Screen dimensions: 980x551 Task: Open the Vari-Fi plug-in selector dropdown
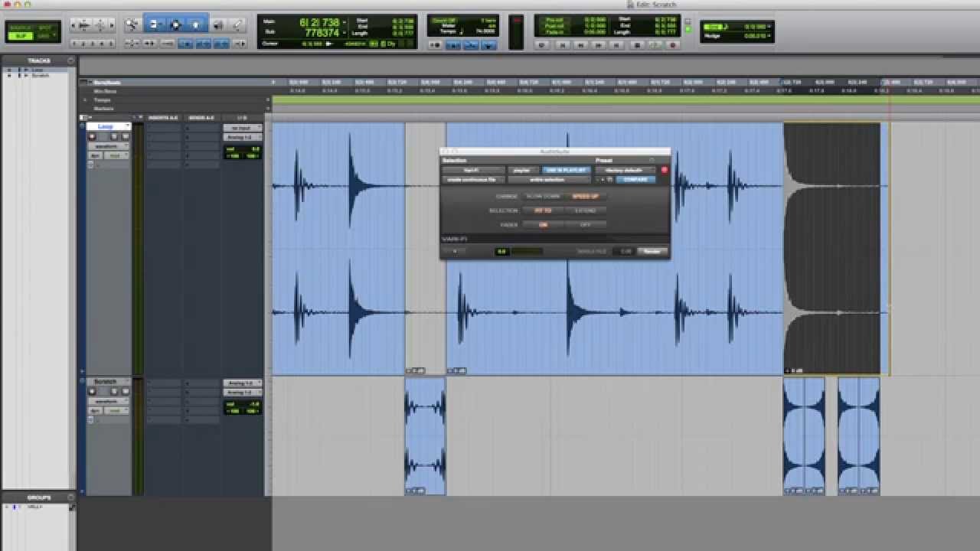point(472,170)
